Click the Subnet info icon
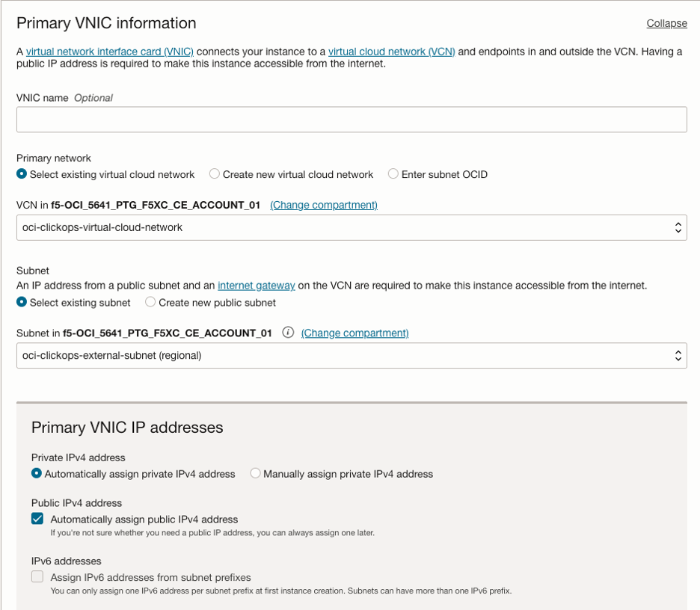 pos(288,333)
